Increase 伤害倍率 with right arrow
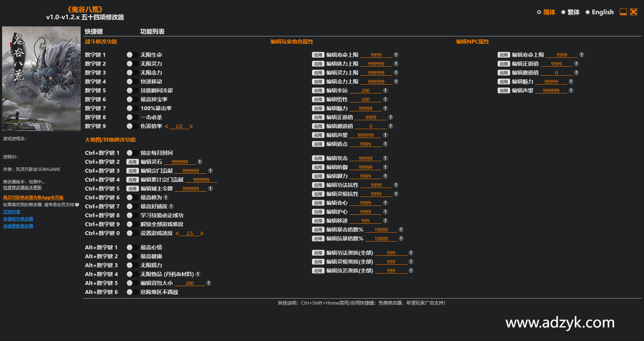Viewport: 644px width, 341px height. tap(191, 126)
